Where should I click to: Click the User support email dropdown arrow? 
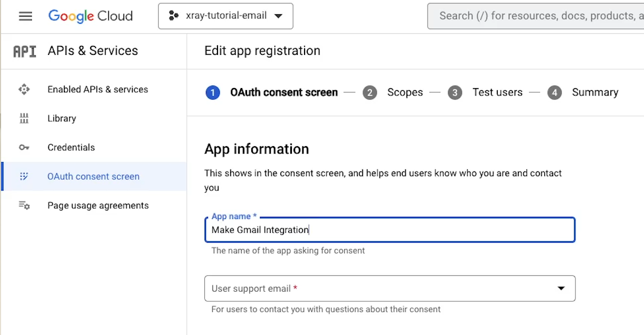pos(561,289)
